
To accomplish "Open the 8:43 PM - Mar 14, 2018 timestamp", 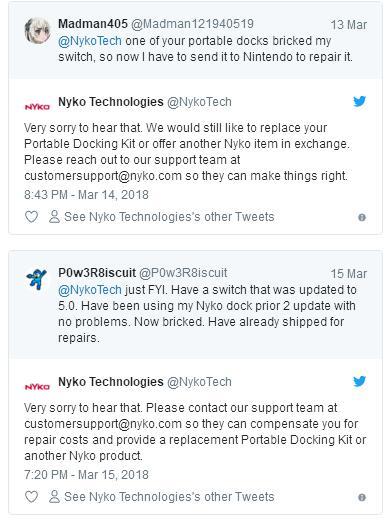I will click(86, 195).
